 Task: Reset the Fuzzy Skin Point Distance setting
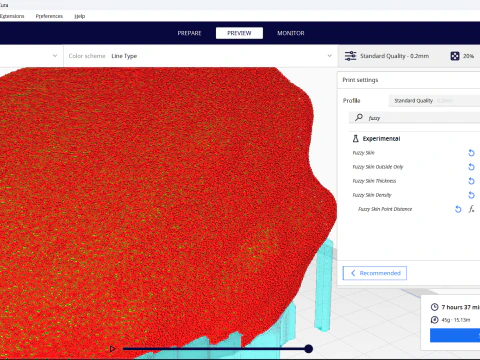(x=458, y=209)
